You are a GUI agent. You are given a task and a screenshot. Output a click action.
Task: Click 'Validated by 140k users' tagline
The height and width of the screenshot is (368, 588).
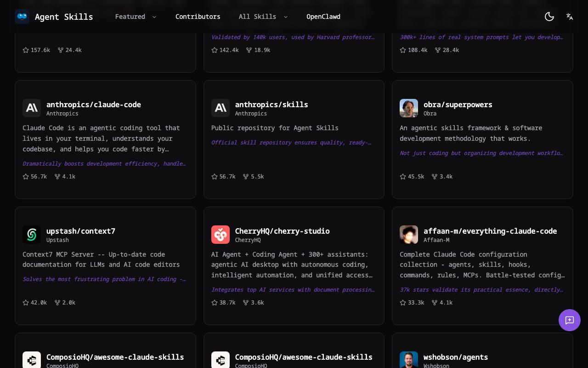point(293,37)
